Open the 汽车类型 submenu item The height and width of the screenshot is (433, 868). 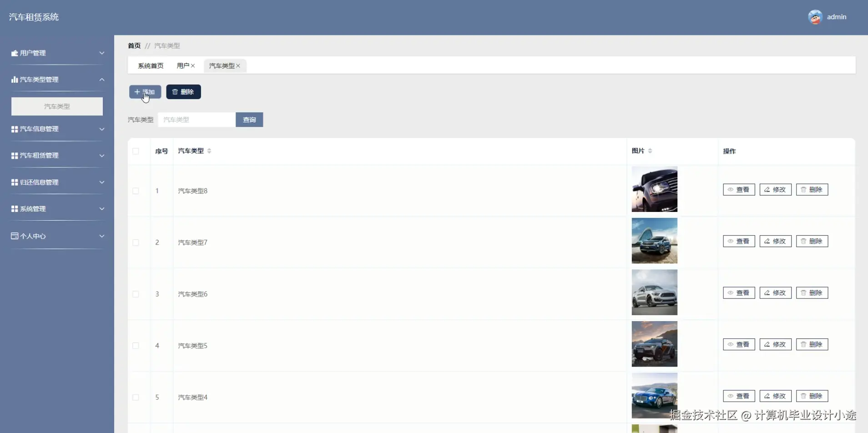click(57, 106)
